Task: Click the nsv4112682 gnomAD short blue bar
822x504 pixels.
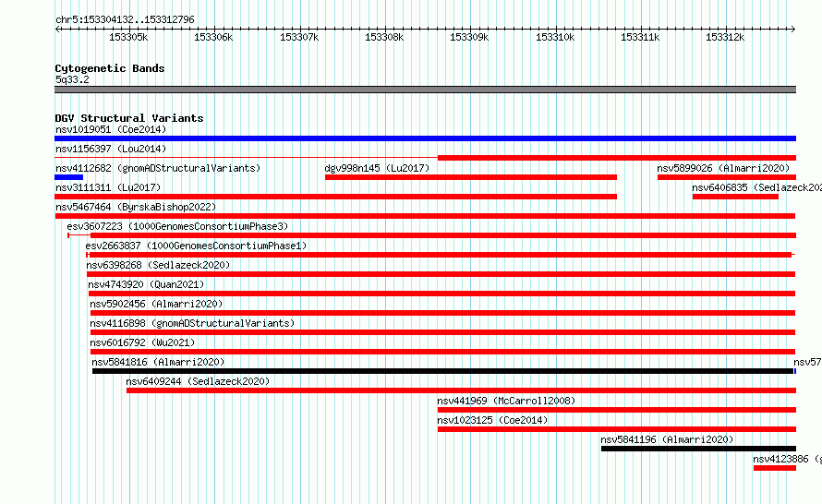Action: pyautogui.click(x=68, y=177)
